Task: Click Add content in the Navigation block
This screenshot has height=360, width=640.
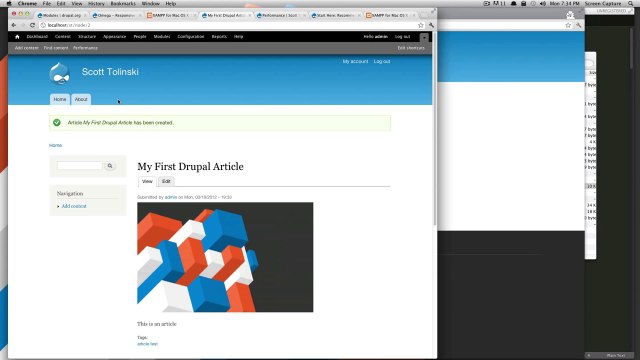Action: [74, 206]
